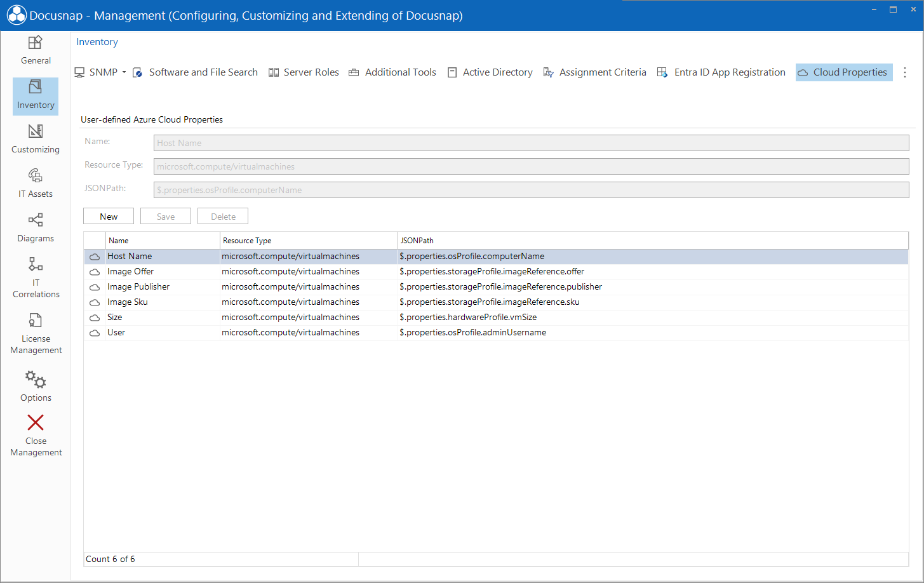Click the Server Roles icon
924x583 pixels.
click(x=274, y=72)
